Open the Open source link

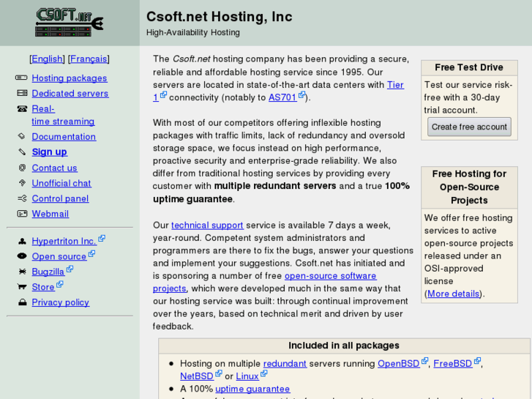(x=59, y=256)
